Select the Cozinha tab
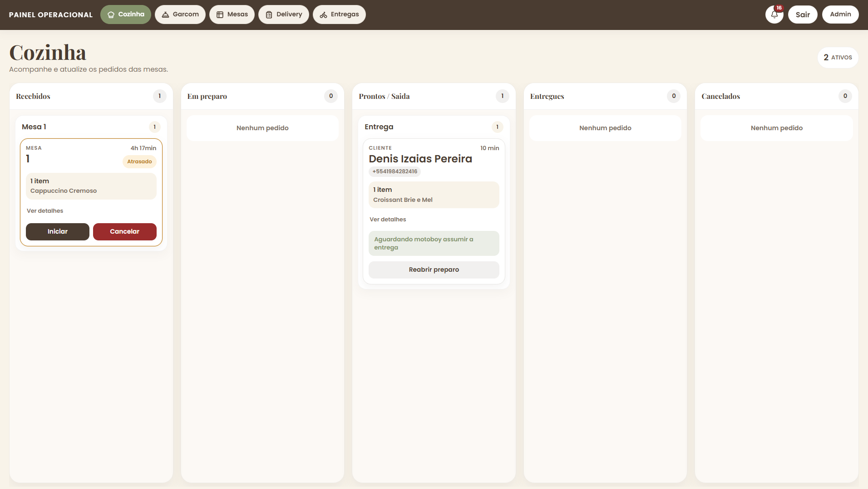 [125, 15]
